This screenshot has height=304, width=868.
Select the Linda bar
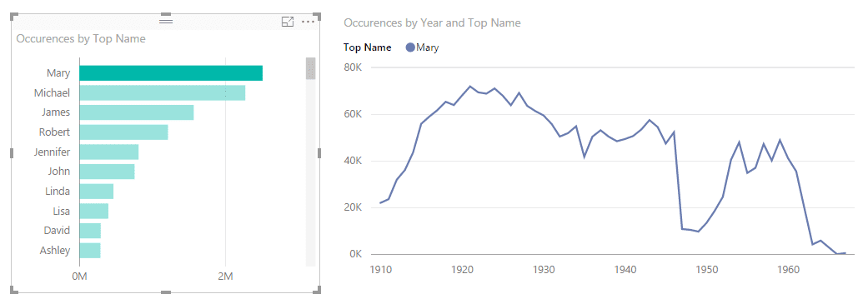[x=97, y=192]
